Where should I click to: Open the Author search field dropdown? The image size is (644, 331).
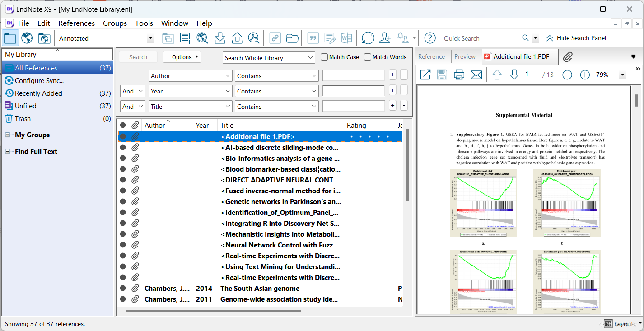pos(190,76)
